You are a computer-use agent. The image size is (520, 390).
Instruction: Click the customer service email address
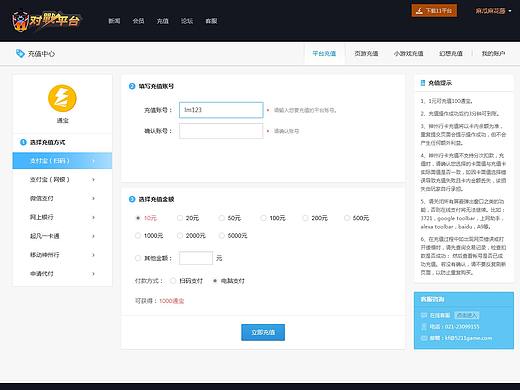[x=468, y=338]
